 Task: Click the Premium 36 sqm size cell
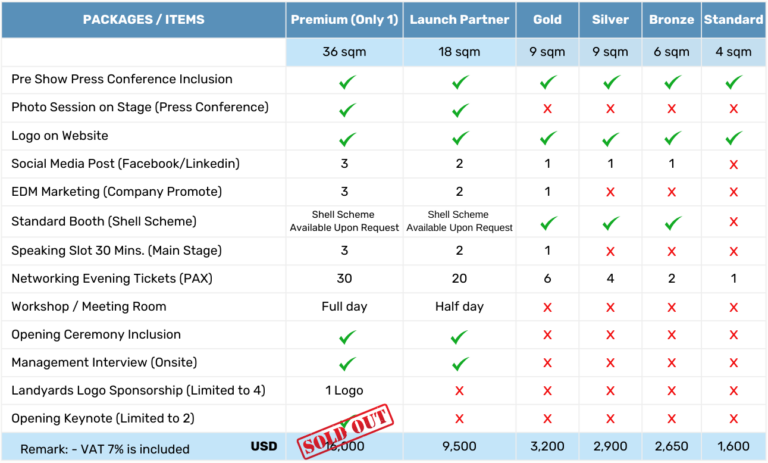(x=345, y=52)
